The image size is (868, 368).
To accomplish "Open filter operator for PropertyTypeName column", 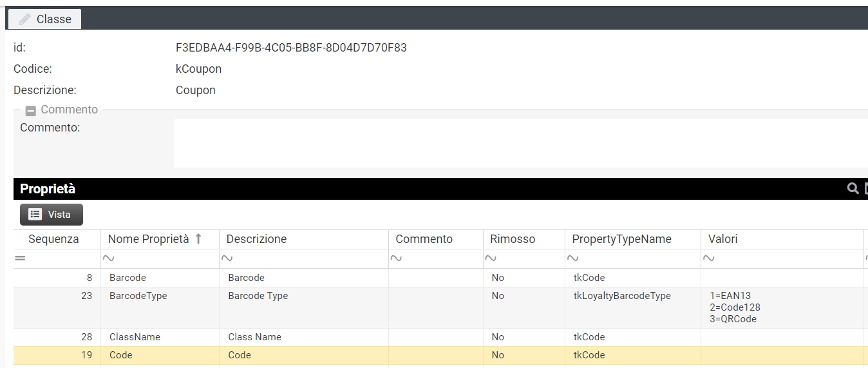I will click(x=572, y=258).
